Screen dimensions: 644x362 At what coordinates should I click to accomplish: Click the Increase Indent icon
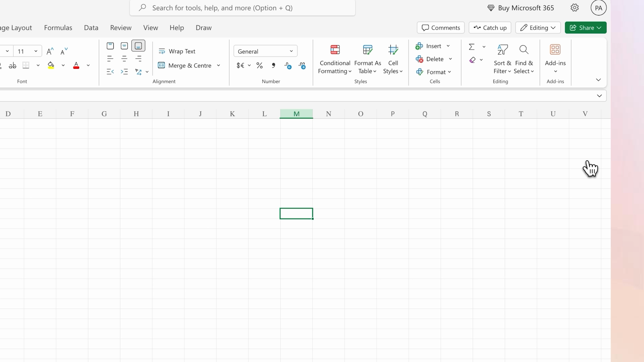(124, 72)
